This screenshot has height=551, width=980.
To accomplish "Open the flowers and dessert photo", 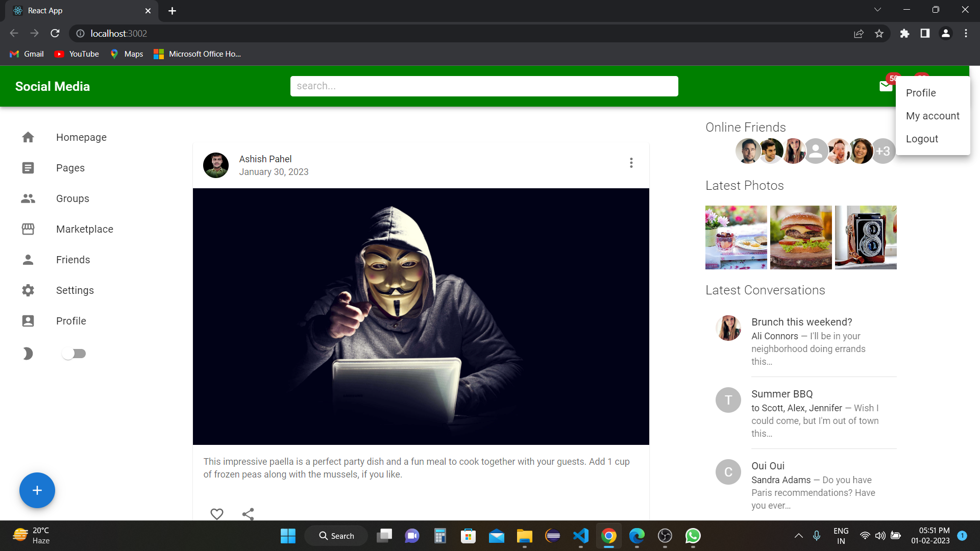I will pyautogui.click(x=736, y=237).
